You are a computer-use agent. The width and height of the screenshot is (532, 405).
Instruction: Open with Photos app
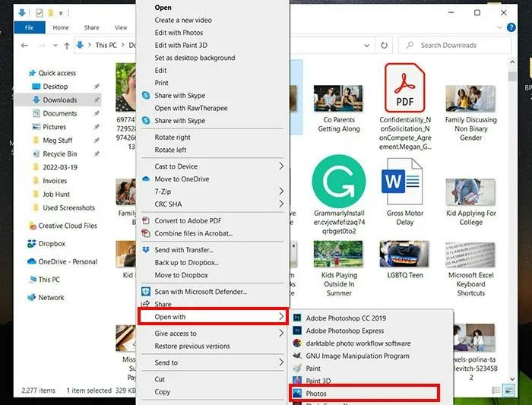click(364, 393)
